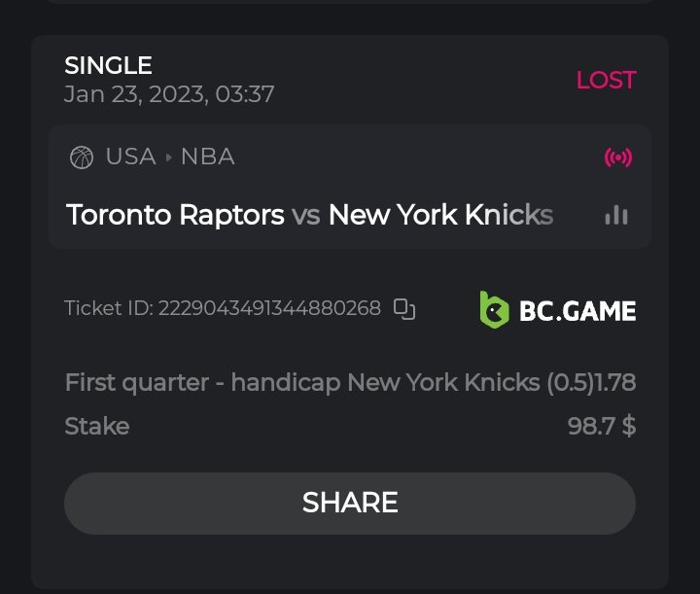This screenshot has height=594, width=700.
Task: Click the basketball sport icon
Action: pyautogui.click(x=82, y=157)
